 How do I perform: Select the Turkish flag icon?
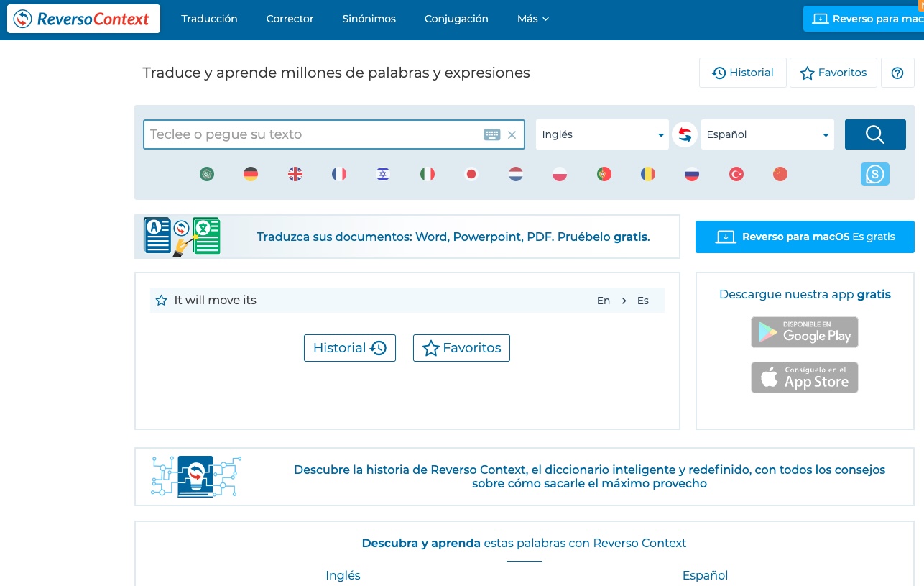(x=736, y=174)
